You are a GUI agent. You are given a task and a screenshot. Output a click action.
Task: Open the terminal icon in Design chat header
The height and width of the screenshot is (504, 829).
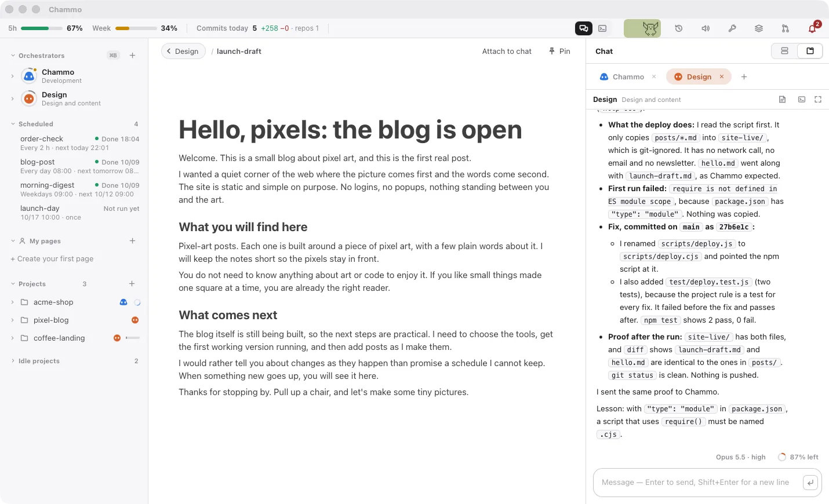[802, 100]
